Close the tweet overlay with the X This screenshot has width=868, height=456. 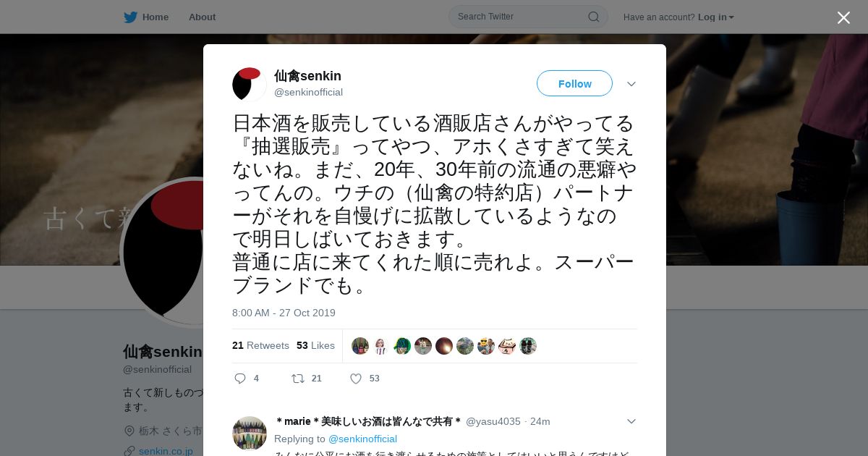click(843, 17)
